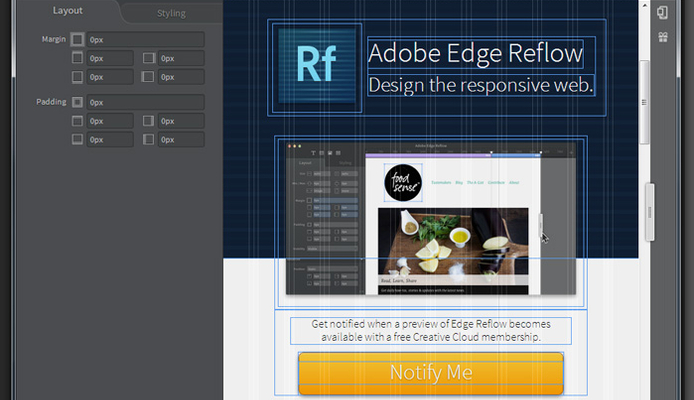
Task: Focus the all-sides Margin value field
Action: point(146,39)
